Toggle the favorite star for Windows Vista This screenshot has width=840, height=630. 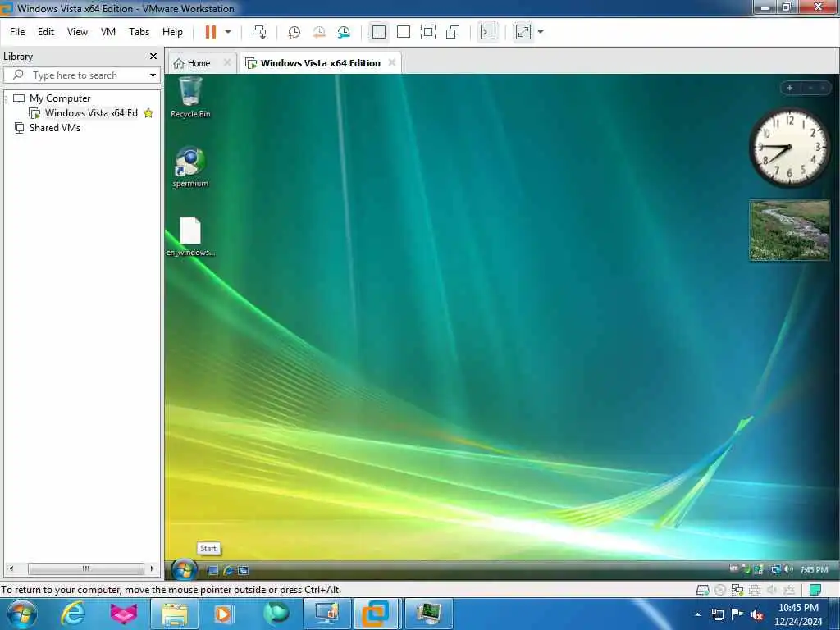pyautogui.click(x=148, y=113)
